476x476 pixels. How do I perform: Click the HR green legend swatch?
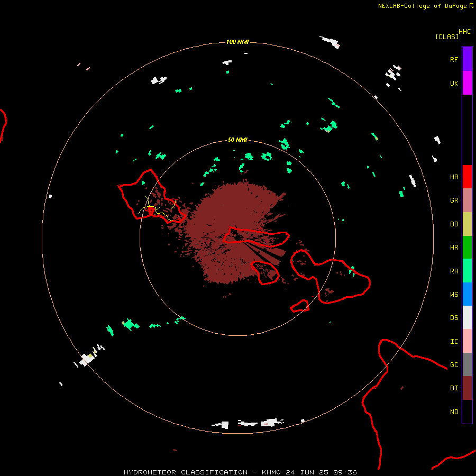point(467,248)
